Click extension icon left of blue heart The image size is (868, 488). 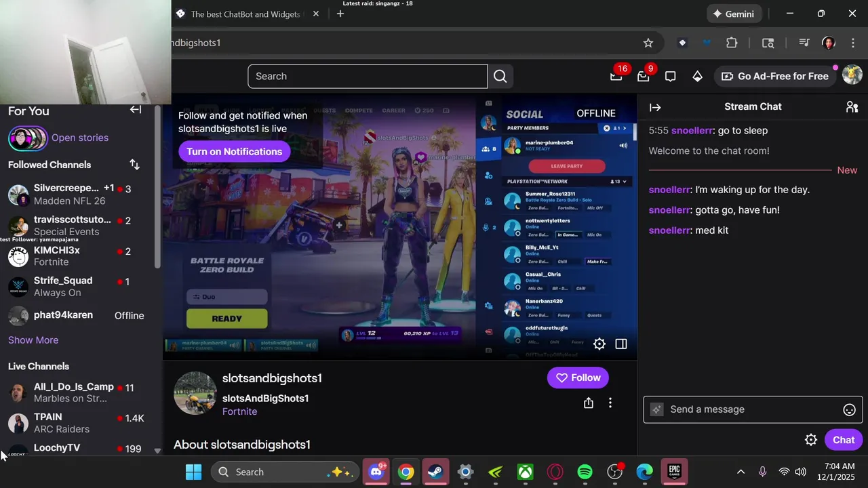point(682,43)
